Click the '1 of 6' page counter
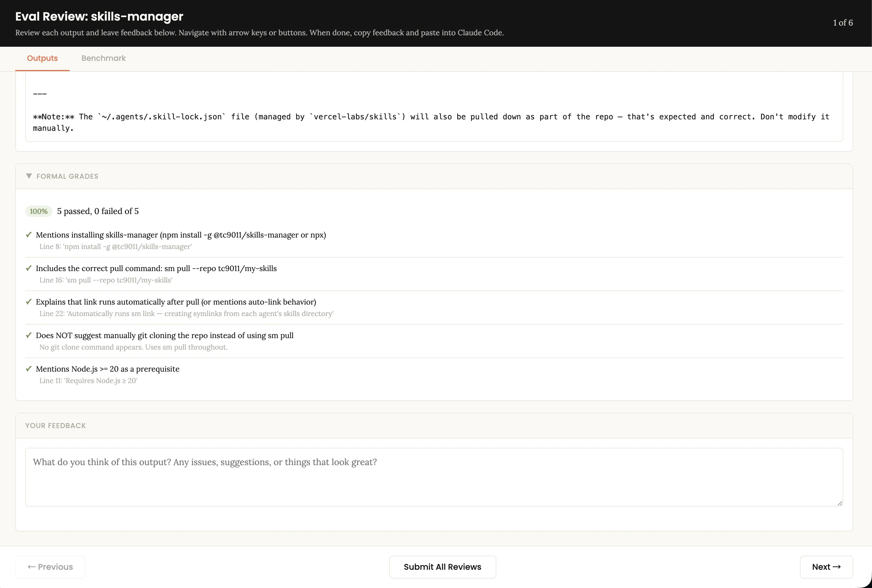 pos(843,23)
